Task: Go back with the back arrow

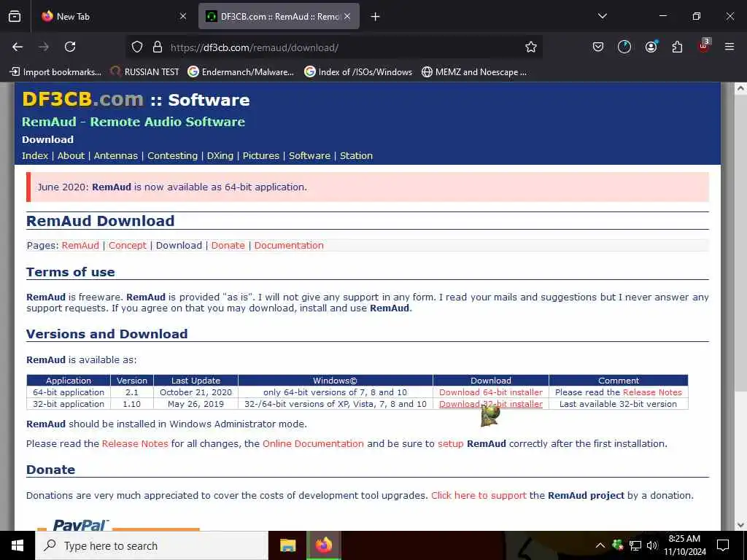Action: [18, 47]
